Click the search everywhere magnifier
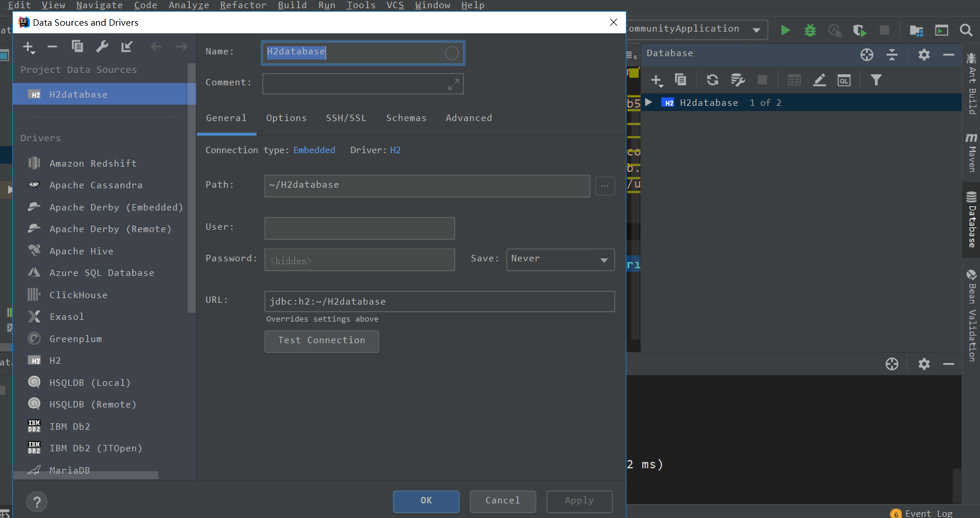 [x=966, y=30]
